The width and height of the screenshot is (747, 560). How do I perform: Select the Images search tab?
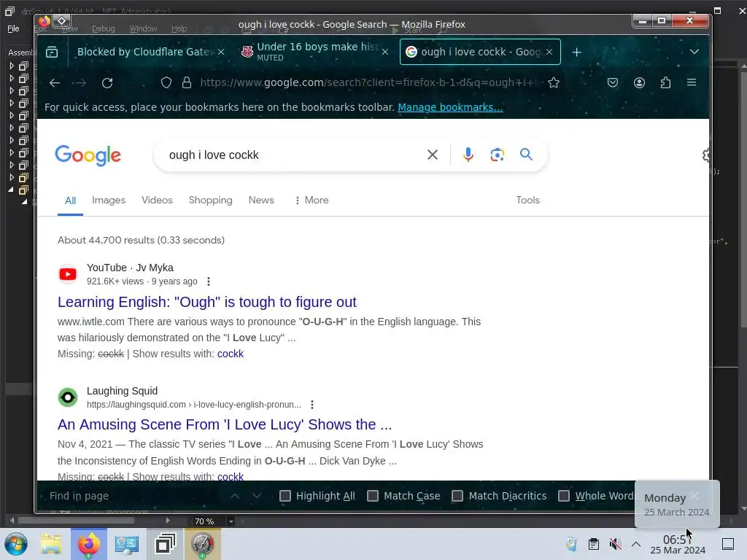(109, 200)
